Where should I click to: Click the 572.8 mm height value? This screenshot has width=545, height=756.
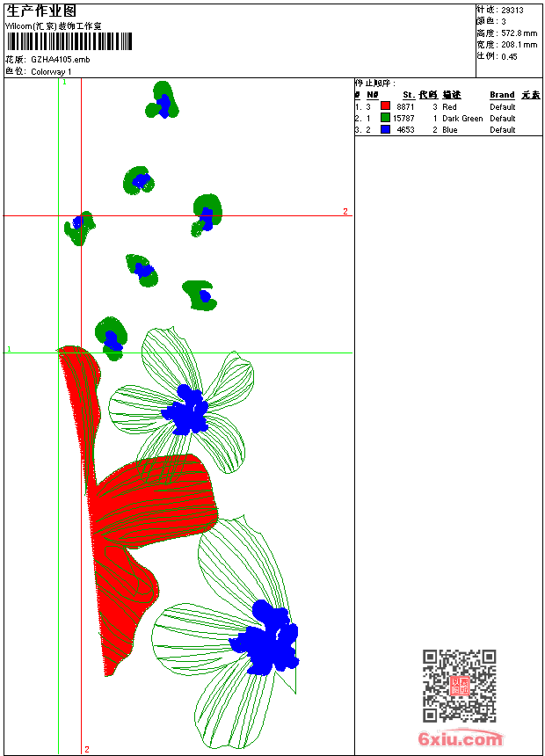click(x=519, y=33)
